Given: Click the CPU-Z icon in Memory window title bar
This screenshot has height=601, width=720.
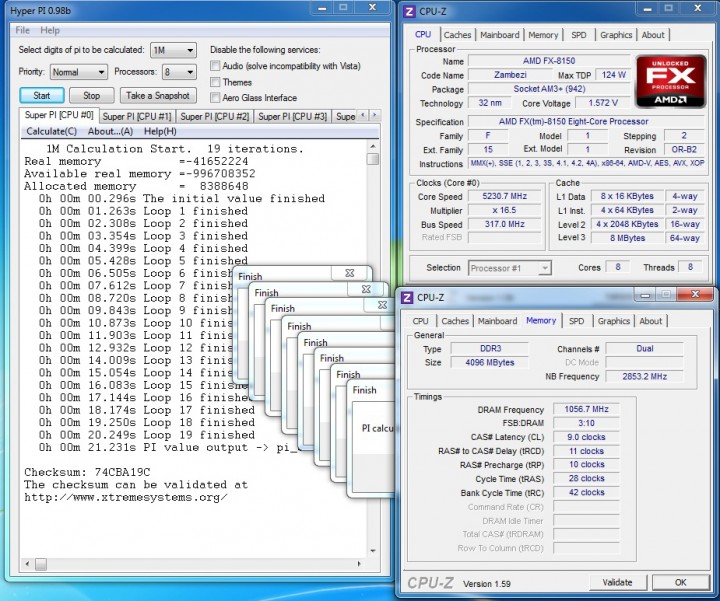Looking at the screenshot, I should tap(407, 298).
